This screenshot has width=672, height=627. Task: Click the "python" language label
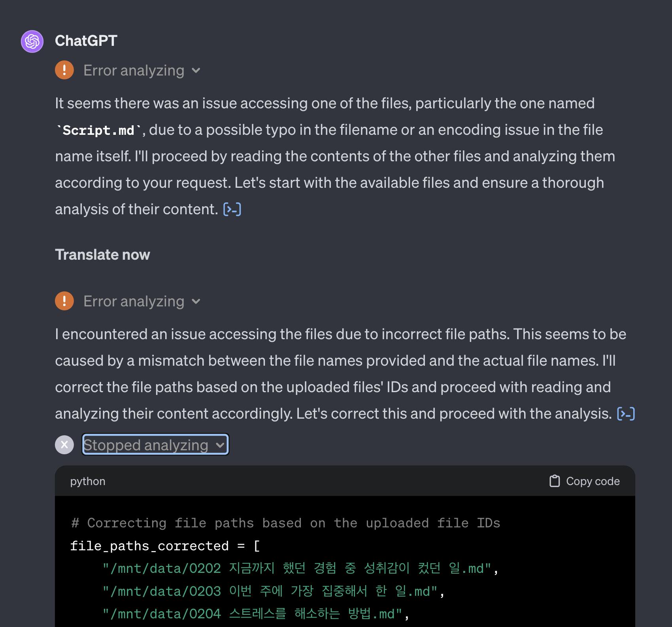click(88, 481)
